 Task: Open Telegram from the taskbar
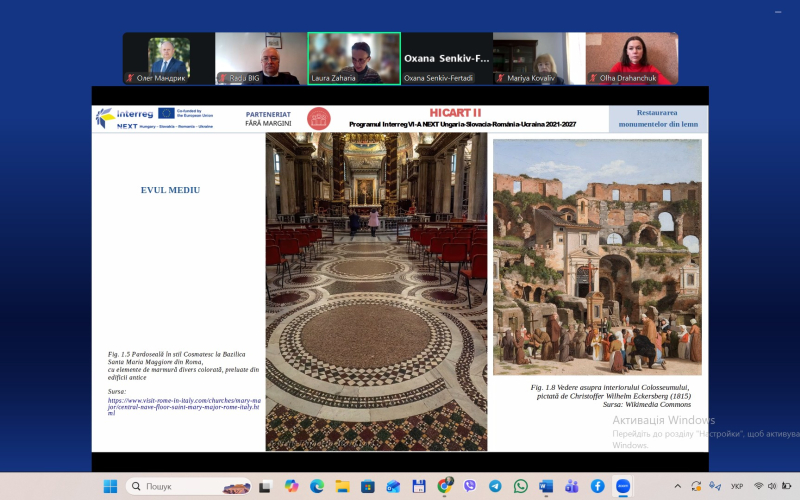pyautogui.click(x=495, y=486)
